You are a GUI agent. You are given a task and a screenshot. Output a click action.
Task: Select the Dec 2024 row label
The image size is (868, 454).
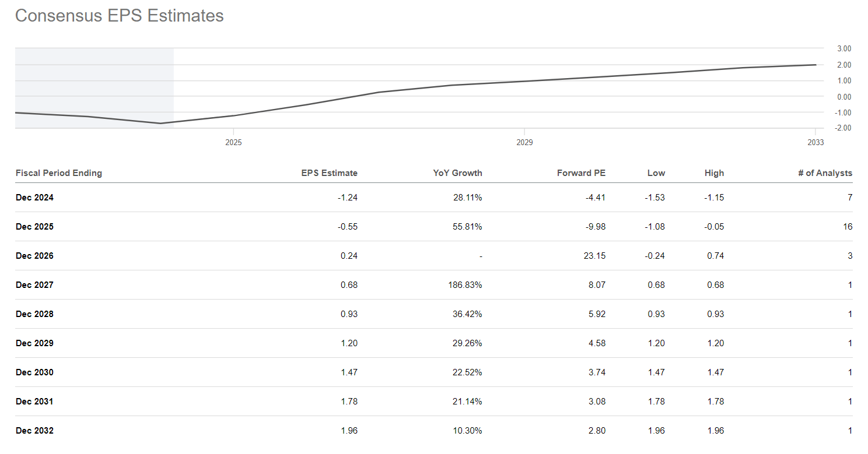[x=34, y=198]
